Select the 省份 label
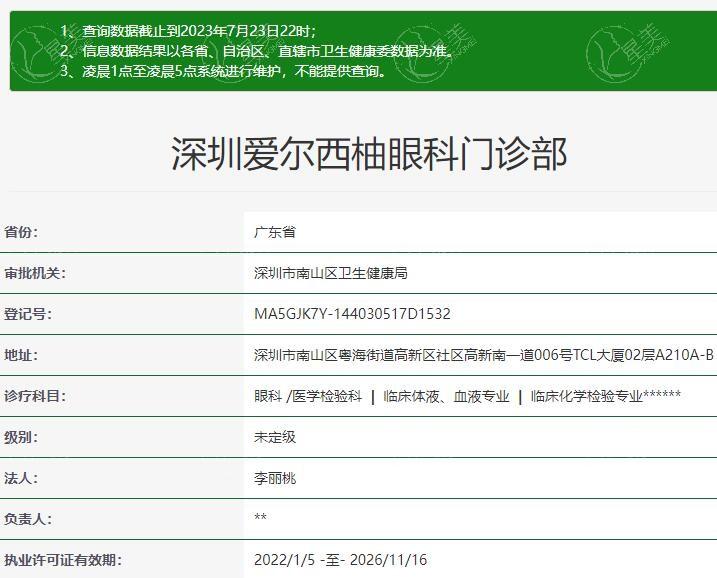Image resolution: width=717 pixels, height=578 pixels. pos(21,232)
